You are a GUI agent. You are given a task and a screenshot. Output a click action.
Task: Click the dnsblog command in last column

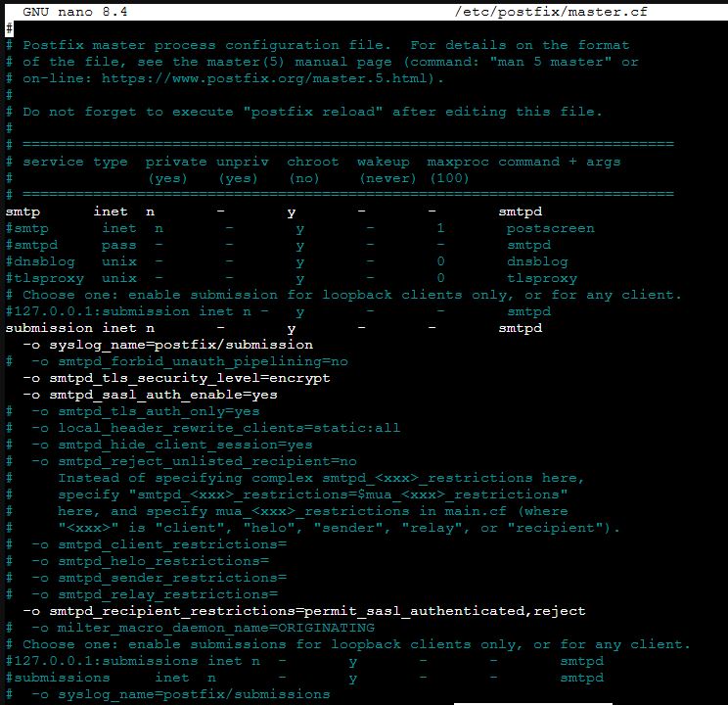click(536, 261)
